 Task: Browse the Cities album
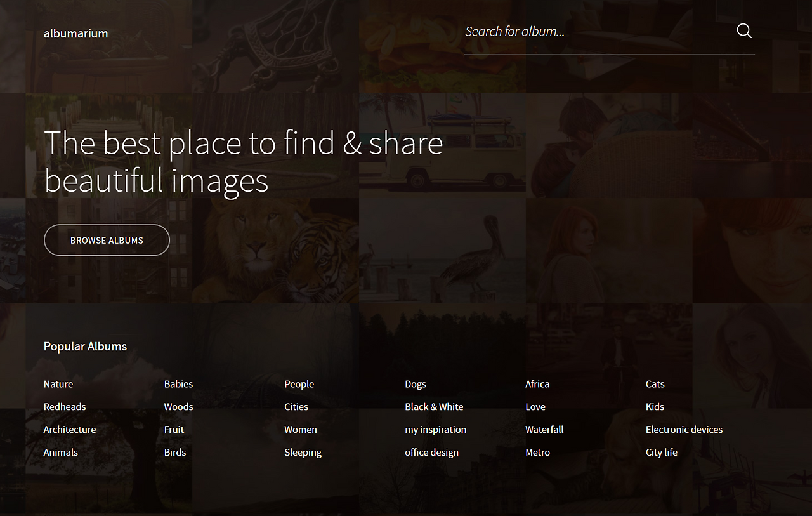(296, 407)
